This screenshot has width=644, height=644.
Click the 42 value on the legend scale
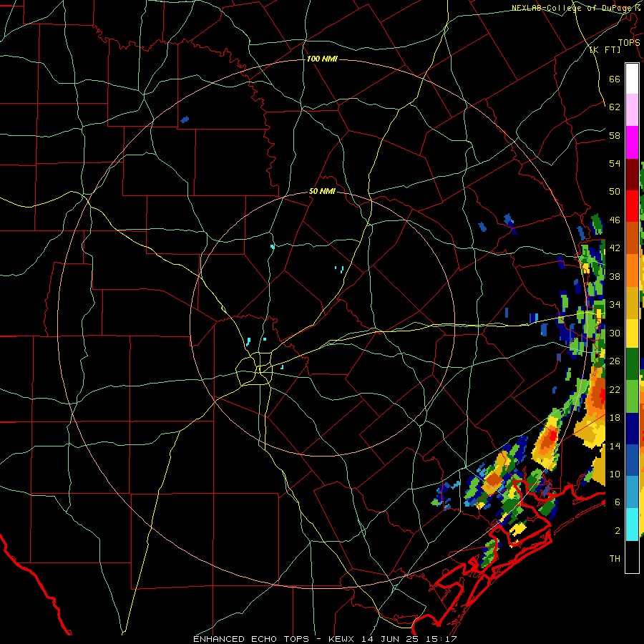click(x=615, y=248)
